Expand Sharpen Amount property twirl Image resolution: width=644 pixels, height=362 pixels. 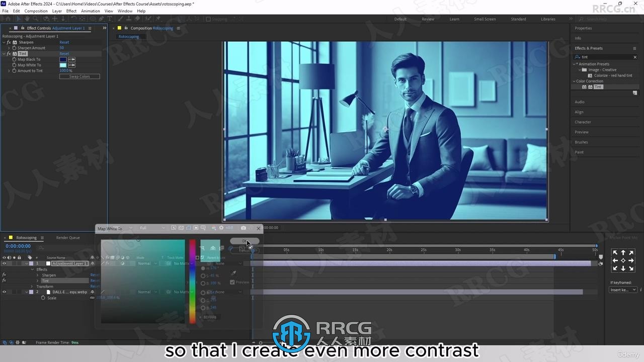[x=9, y=48]
